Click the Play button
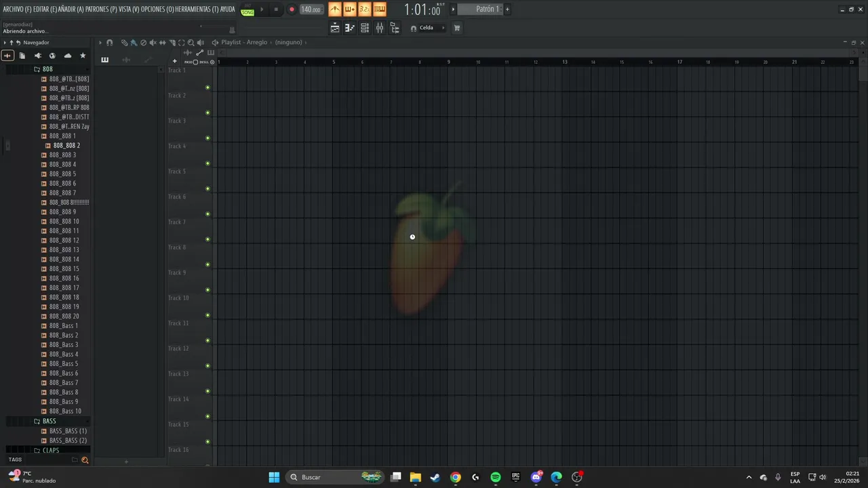The width and height of the screenshot is (868, 488). [x=262, y=9]
